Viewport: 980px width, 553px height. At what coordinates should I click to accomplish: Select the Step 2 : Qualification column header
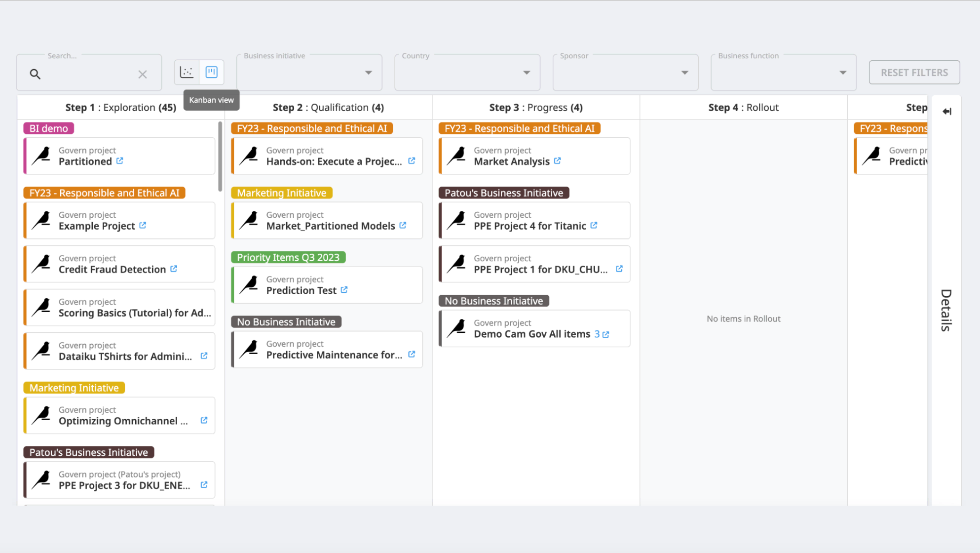pos(329,108)
